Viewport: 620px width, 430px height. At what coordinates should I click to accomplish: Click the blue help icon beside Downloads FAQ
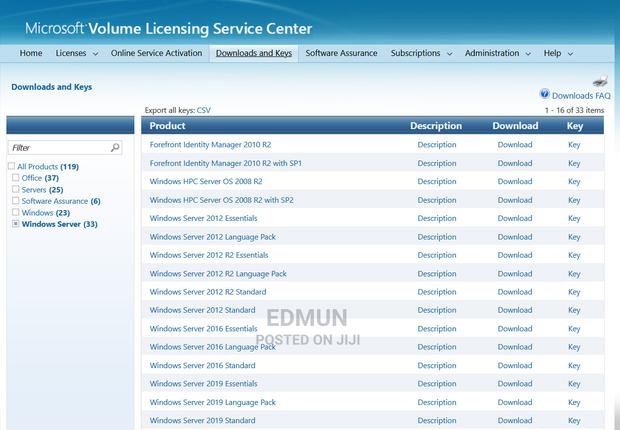point(544,94)
